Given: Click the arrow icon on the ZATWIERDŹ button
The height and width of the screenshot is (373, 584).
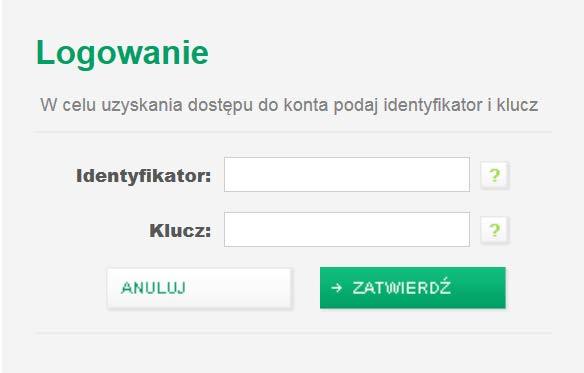Looking at the screenshot, I should (336, 288).
